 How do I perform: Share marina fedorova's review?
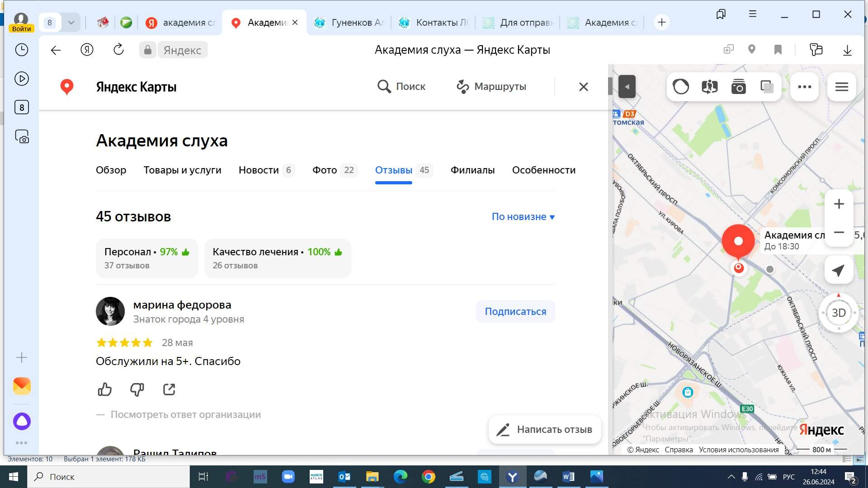pos(169,389)
